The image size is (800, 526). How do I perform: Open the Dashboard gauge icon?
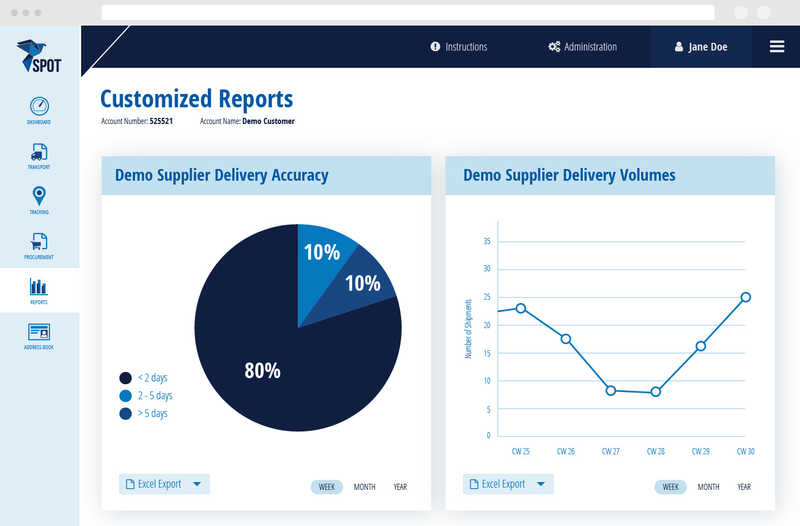click(39, 106)
